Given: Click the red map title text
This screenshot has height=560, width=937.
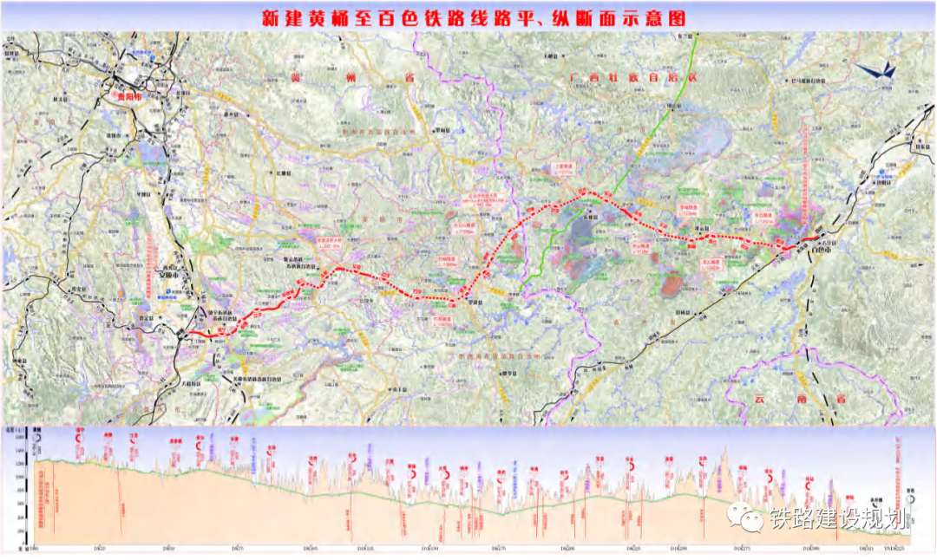Looking at the screenshot, I should [469, 17].
